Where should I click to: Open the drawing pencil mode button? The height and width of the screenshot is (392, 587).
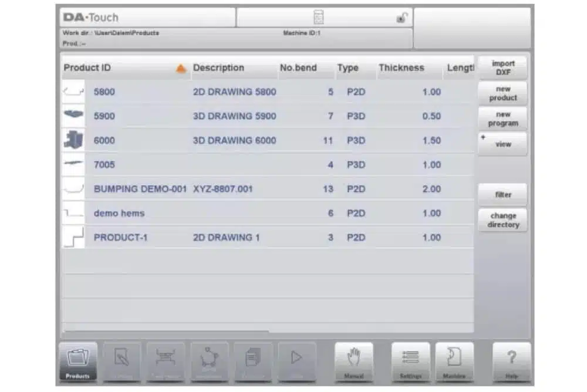pos(122,361)
